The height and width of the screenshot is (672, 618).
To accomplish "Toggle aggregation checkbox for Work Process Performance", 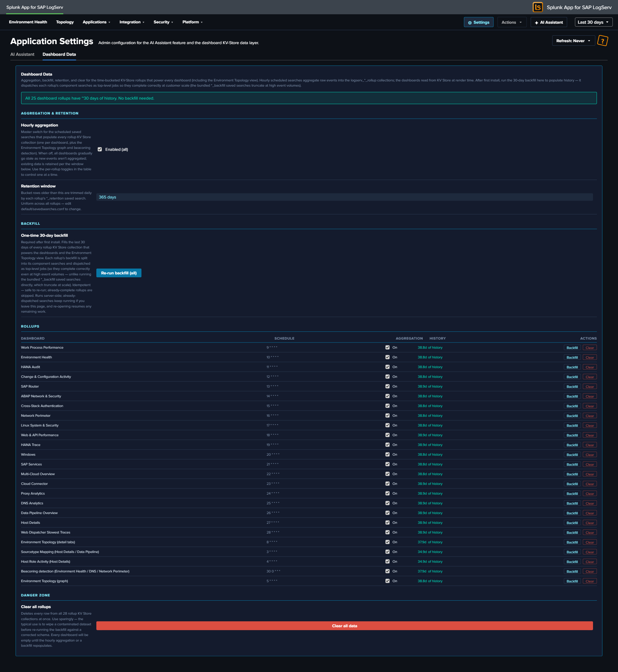I will (387, 347).
